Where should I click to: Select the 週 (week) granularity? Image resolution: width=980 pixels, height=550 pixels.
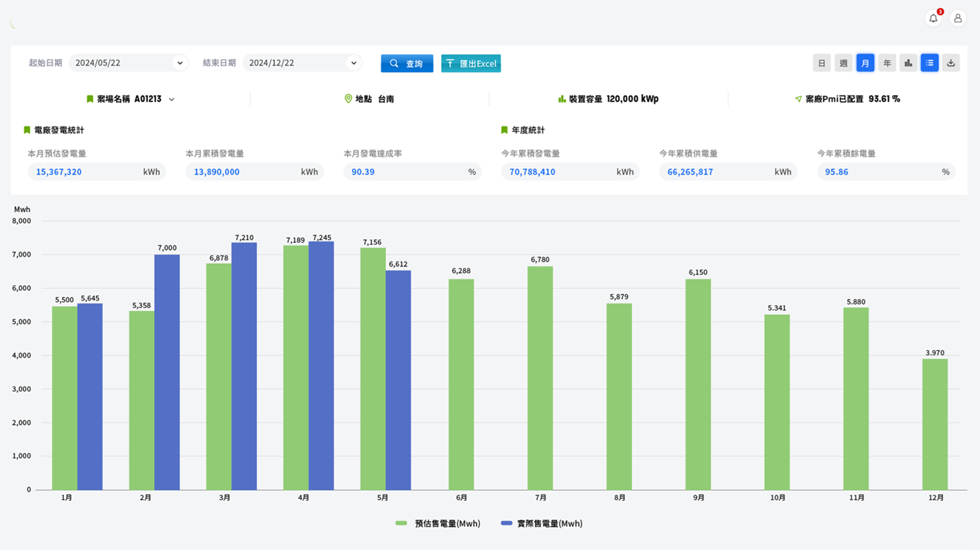coord(843,63)
